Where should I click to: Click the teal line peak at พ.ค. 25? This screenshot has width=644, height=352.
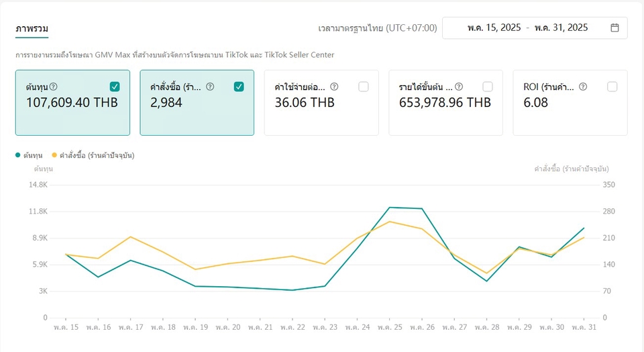tap(389, 208)
